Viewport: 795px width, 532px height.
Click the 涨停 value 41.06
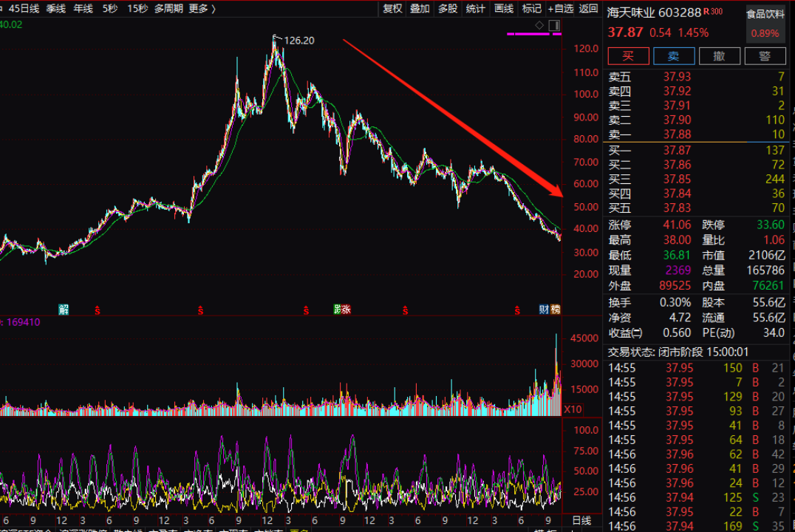[677, 225]
